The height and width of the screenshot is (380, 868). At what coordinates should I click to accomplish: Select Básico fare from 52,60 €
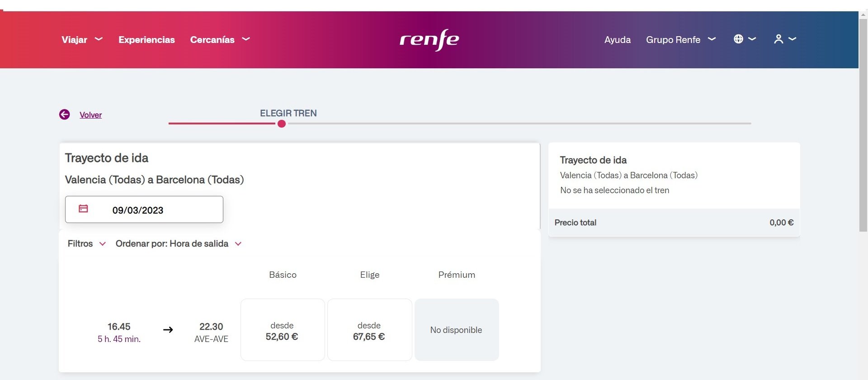point(282,330)
